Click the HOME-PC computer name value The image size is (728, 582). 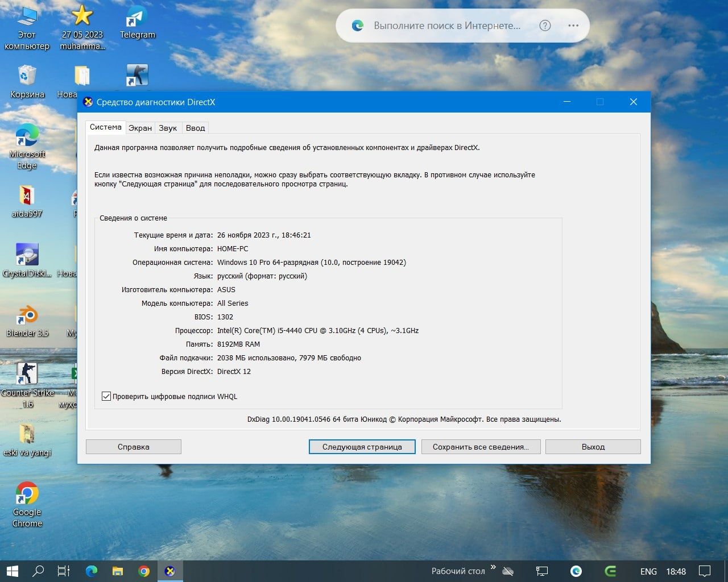click(x=233, y=248)
